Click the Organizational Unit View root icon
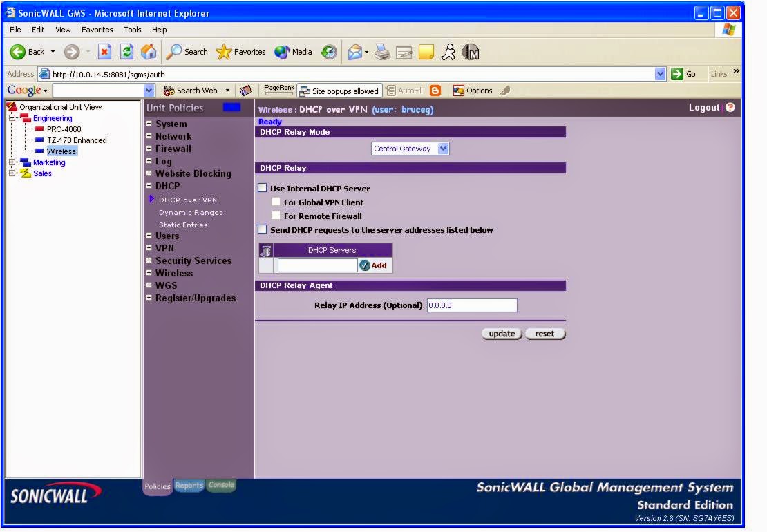Viewport: 767px width, 532px height. click(12, 106)
